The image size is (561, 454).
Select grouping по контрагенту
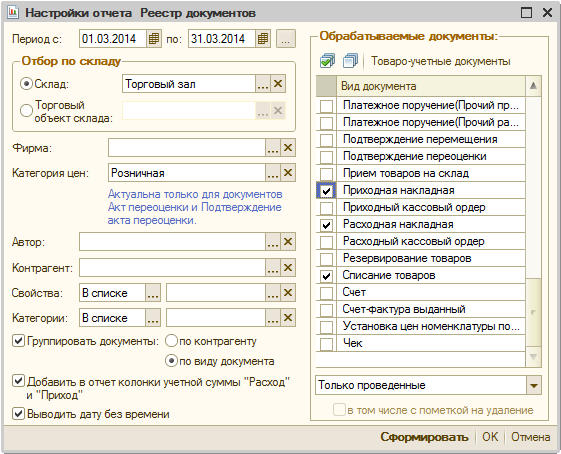pos(171,341)
